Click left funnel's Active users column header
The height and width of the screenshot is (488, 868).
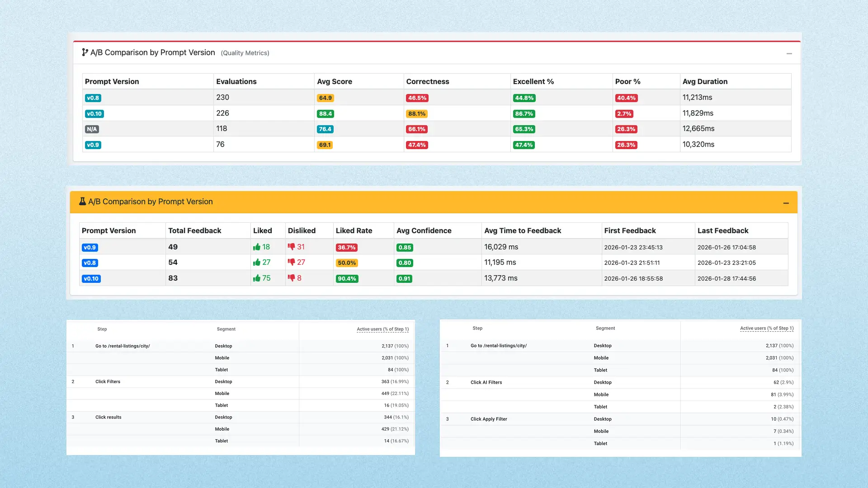point(382,329)
